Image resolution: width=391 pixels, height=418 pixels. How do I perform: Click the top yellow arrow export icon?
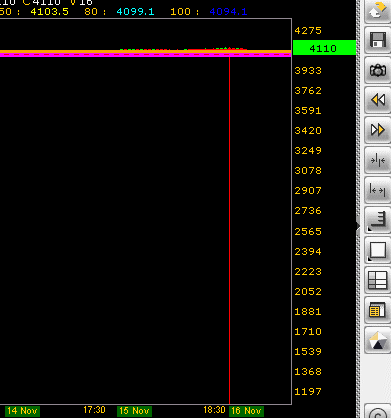coord(378,11)
